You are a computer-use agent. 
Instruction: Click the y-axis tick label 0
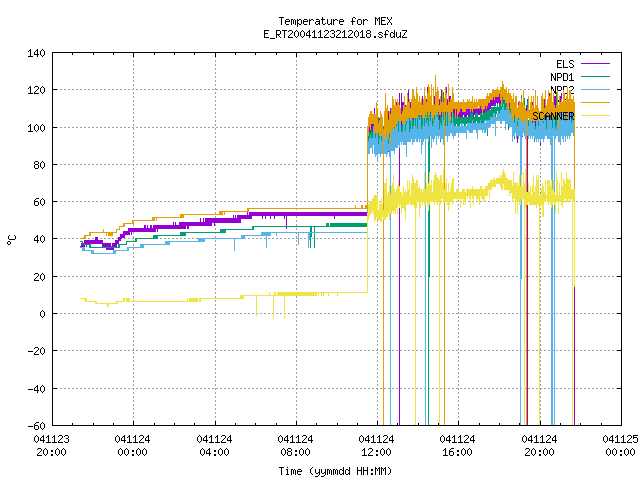click(x=42, y=314)
